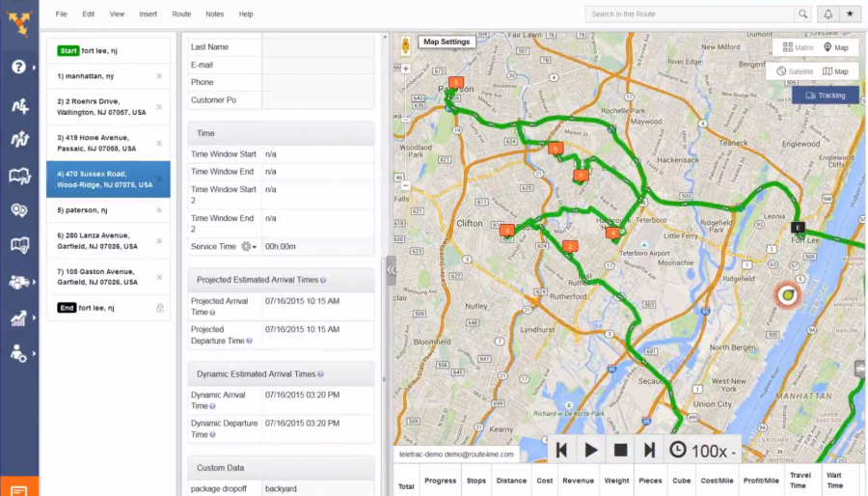868x496 pixels.
Task: Expand the team sidebar submenu arrow
Action: (x=34, y=352)
